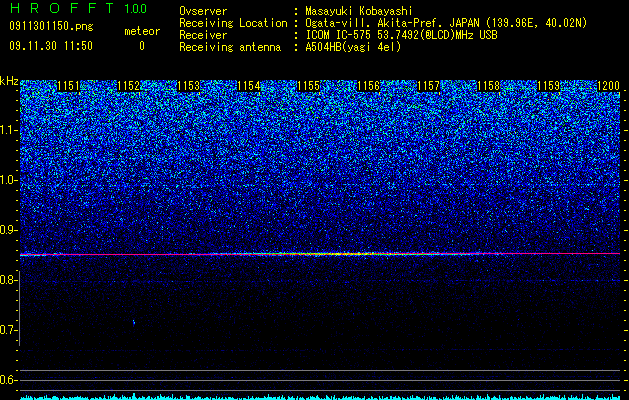
Task: Click the 0.9 kHz axis label
Action: pyautogui.click(x=9, y=230)
